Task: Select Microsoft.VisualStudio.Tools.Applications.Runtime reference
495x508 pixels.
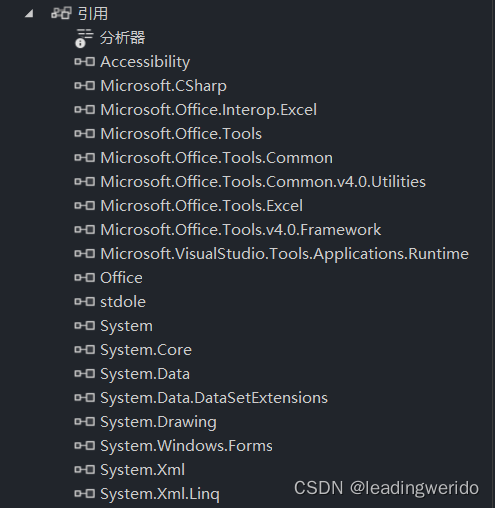Action: pos(285,254)
